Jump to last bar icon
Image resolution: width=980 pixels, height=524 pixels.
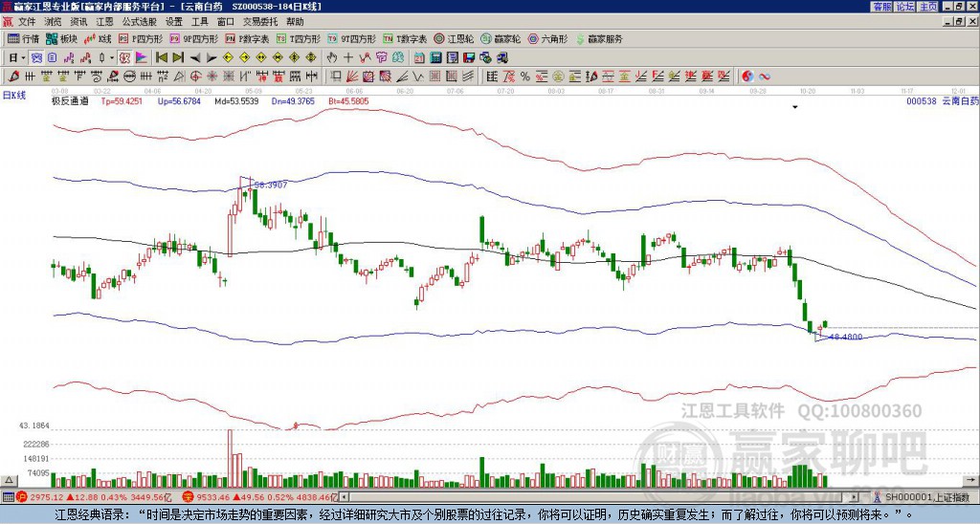178,58
